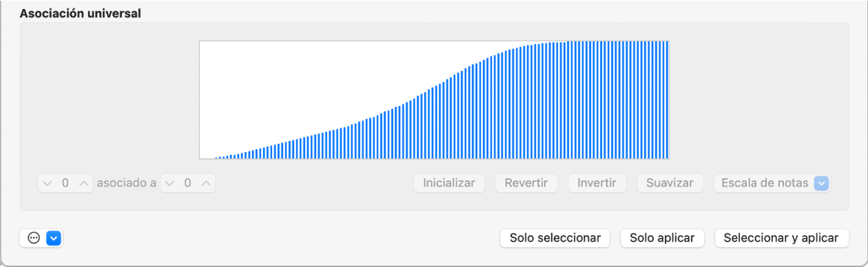Smooth the curve with Suavizar
The image size is (868, 267).
point(670,184)
